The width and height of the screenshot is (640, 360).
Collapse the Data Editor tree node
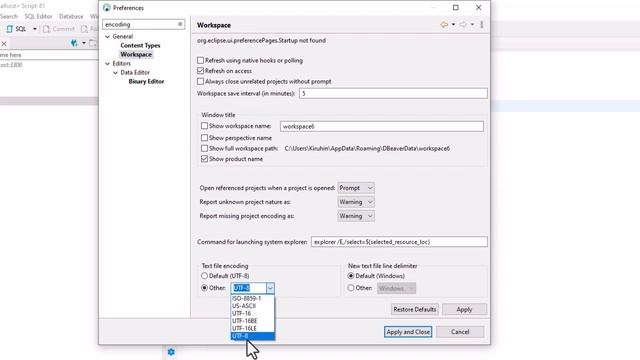pos(116,73)
